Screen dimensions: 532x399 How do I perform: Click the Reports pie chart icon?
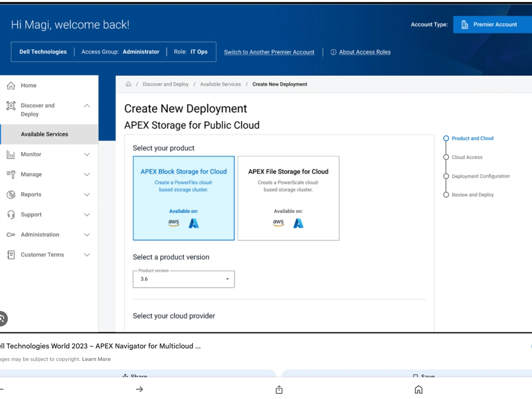click(x=11, y=194)
